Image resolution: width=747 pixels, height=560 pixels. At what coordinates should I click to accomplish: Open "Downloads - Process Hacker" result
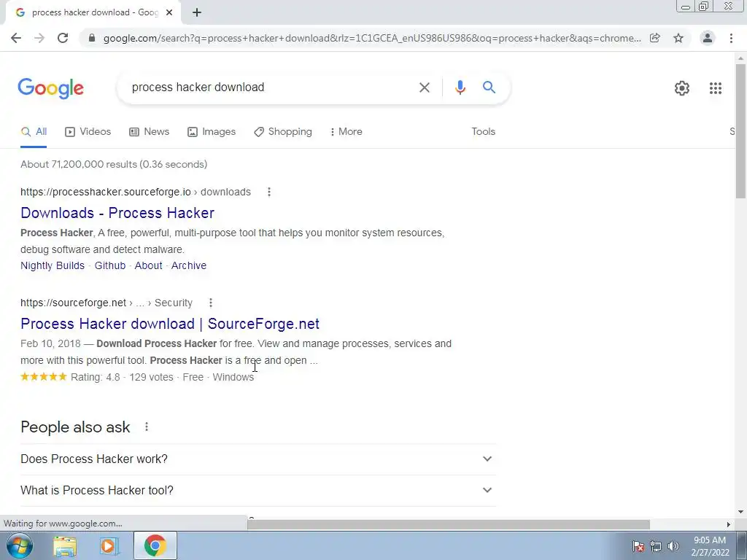coord(117,213)
